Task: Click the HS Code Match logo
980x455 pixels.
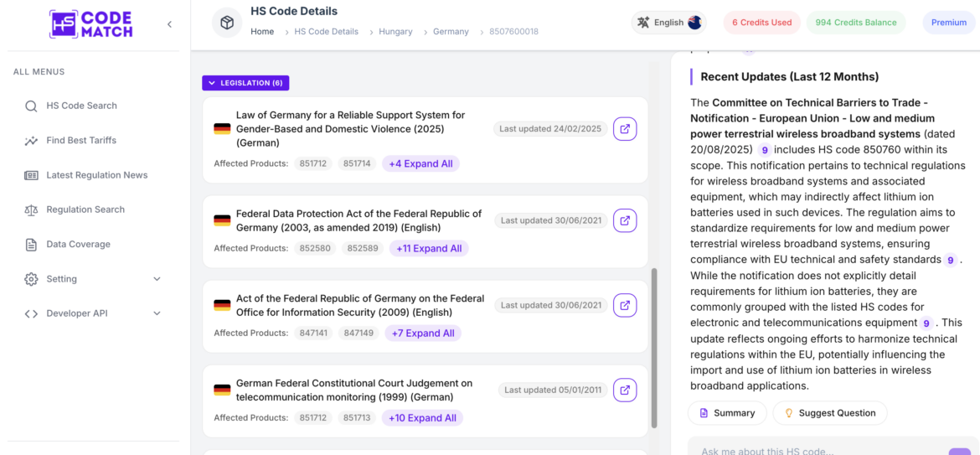Action: tap(90, 24)
